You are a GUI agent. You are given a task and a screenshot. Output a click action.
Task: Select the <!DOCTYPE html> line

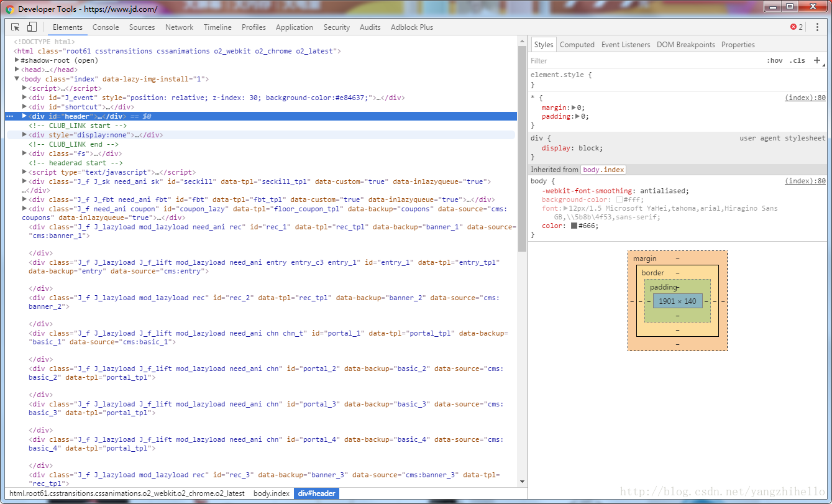(44, 42)
